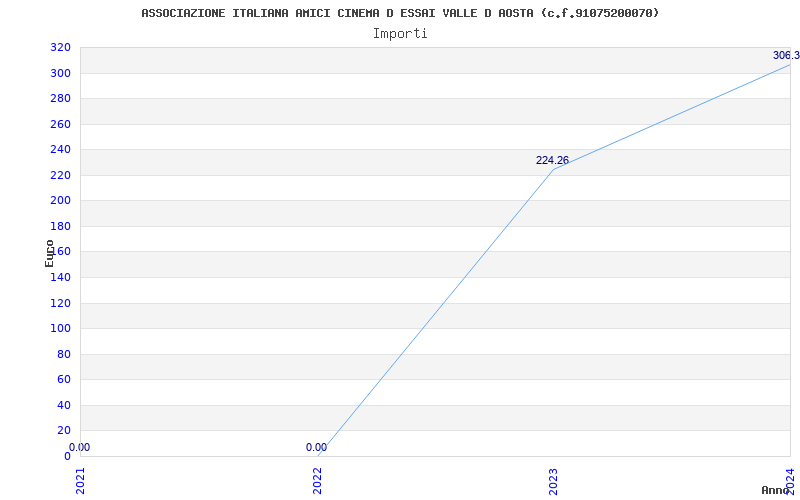The image size is (800, 500).
Task: Click the 20 y-axis tick label
Action: tap(64, 431)
